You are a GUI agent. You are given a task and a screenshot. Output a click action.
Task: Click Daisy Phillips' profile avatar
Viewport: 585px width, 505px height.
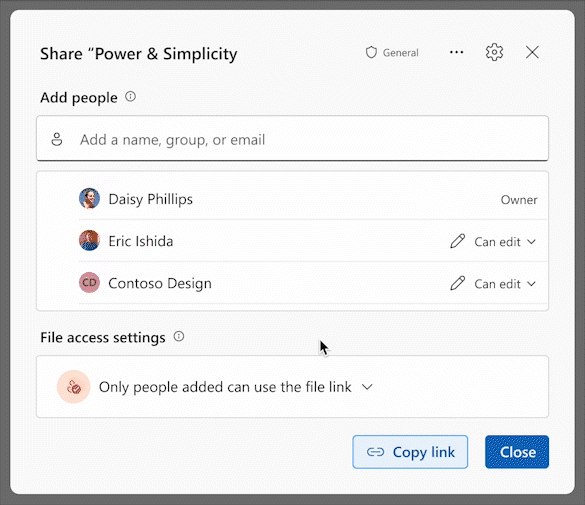[x=89, y=199]
